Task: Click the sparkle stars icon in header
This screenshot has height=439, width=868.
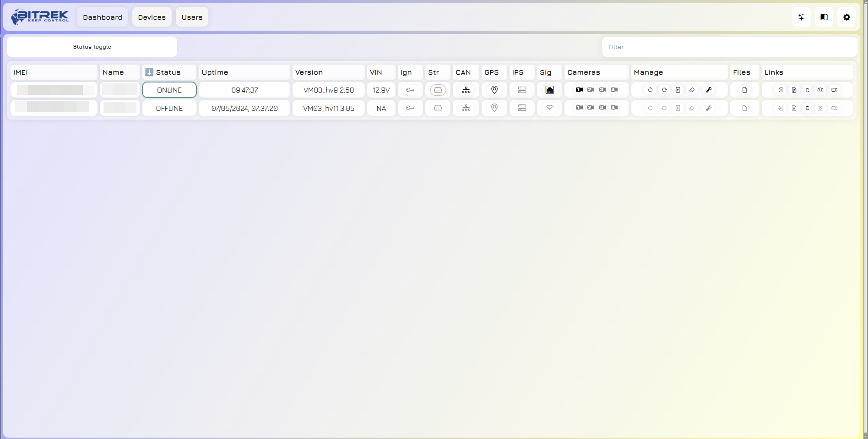Action: [801, 17]
